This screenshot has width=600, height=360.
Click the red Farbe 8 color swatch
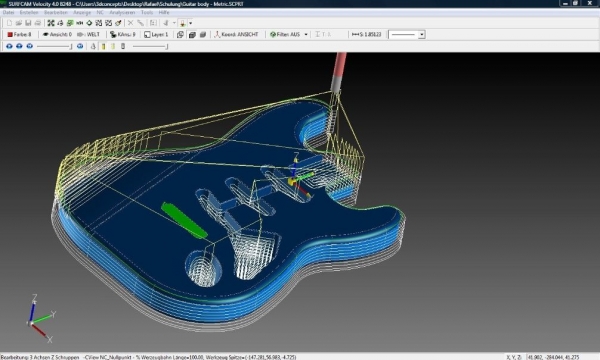10,34
